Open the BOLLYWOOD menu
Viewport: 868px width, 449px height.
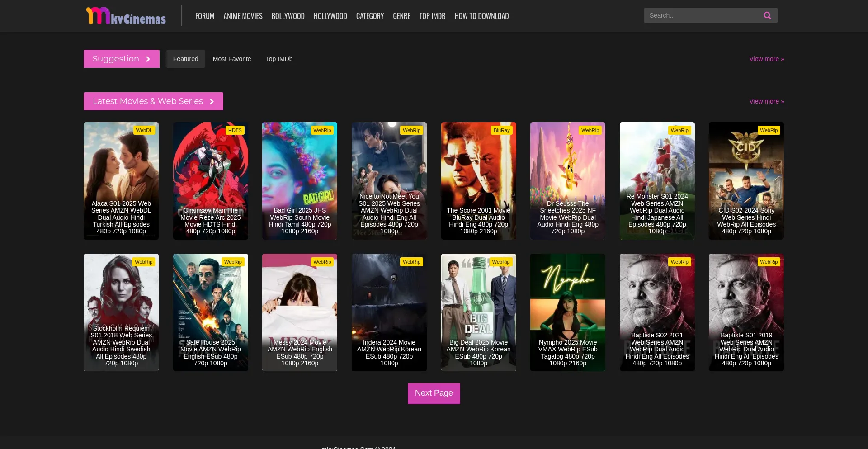[x=288, y=15]
